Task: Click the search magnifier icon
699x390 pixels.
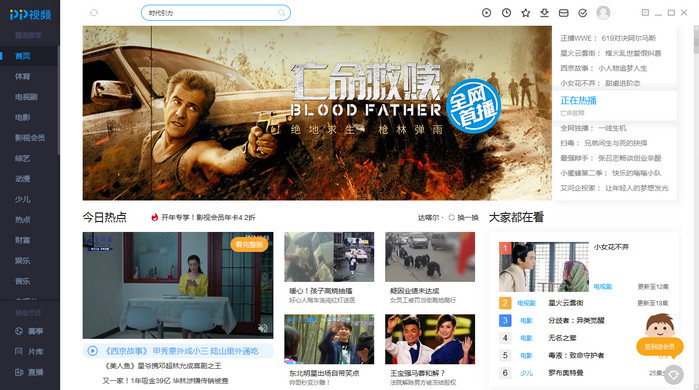Action: (282, 13)
